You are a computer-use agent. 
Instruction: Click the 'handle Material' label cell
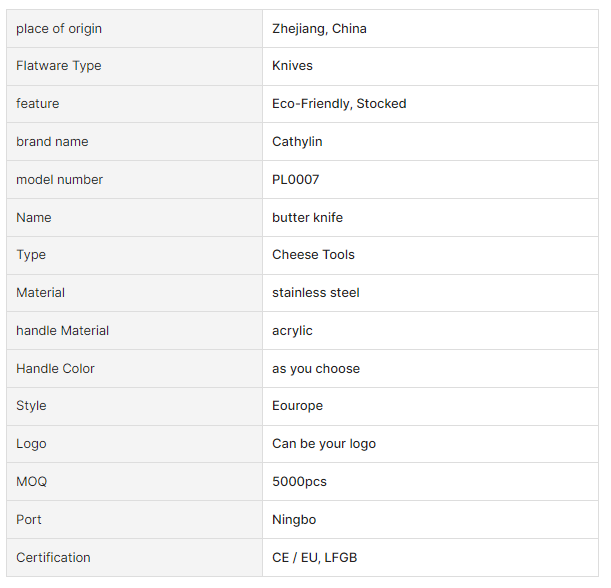(x=62, y=331)
